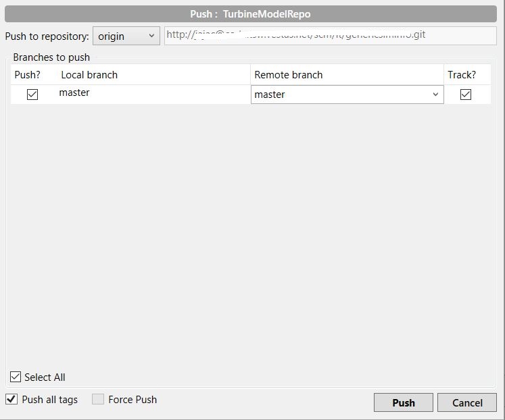
Task: Uncheck the Push? checkbox for master
Action: (x=32, y=95)
